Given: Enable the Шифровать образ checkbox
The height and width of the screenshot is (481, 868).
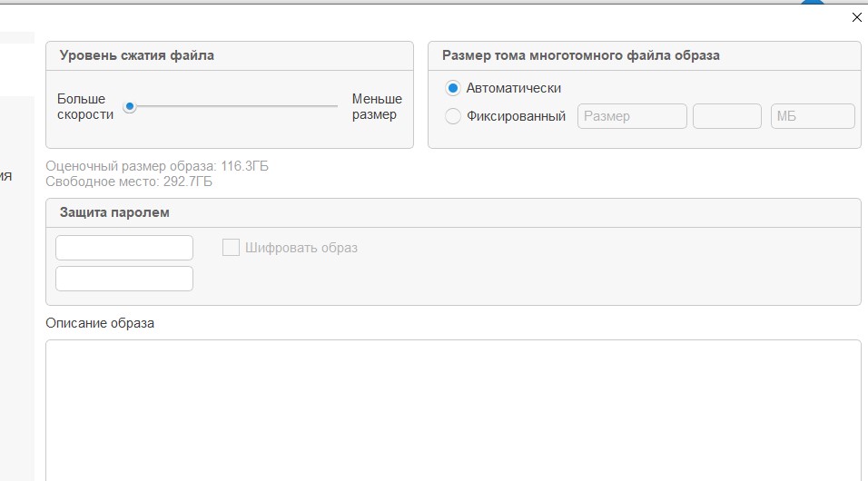Looking at the screenshot, I should tap(231, 248).
